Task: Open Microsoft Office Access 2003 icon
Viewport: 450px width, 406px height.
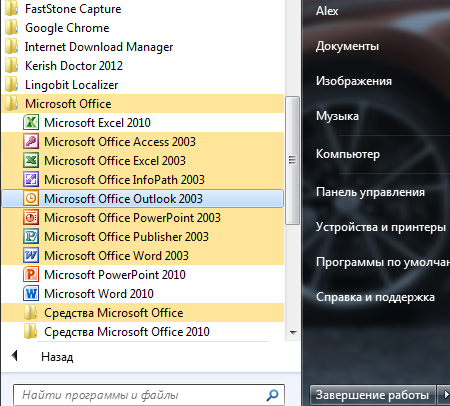Action: 31,142
